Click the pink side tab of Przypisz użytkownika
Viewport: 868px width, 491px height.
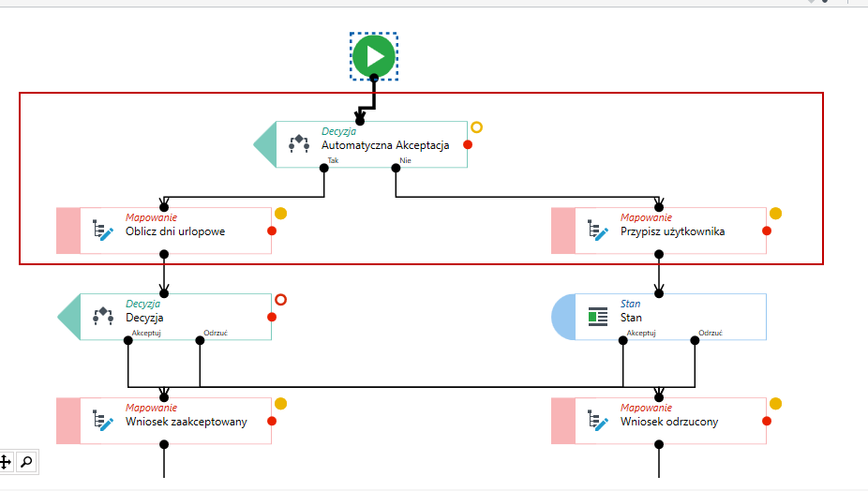pos(563,231)
